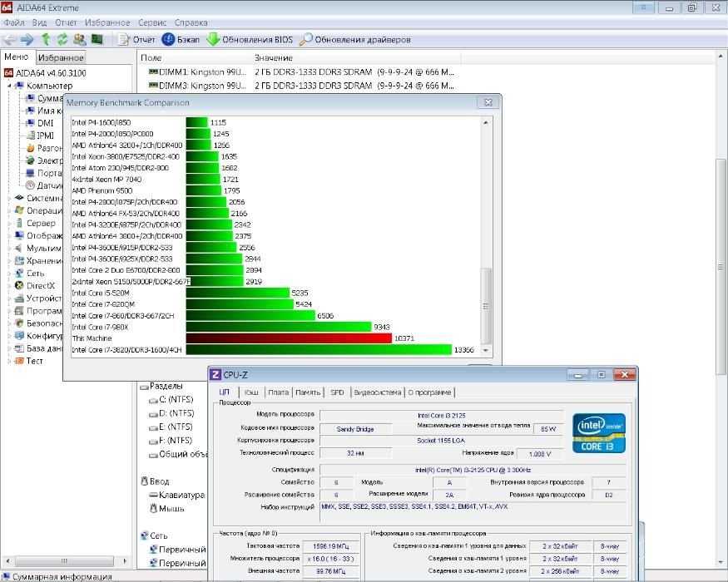
Task: Select the Конфигурация tree node
Action: pyautogui.click(x=38, y=336)
